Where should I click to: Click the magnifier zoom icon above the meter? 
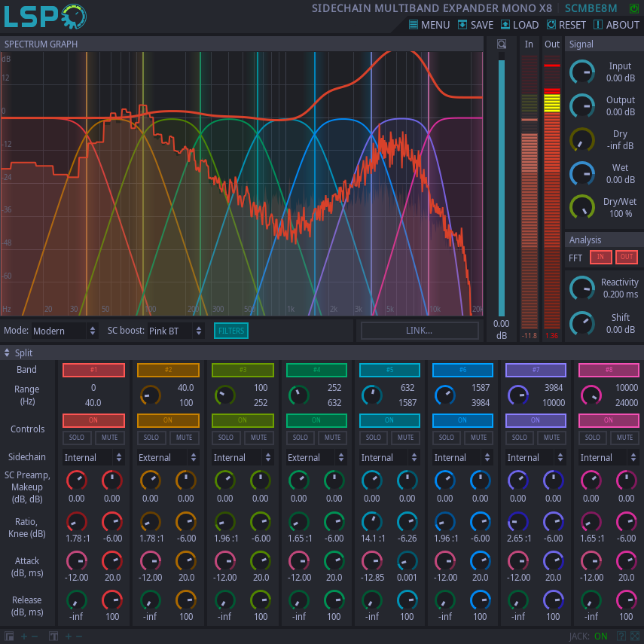(x=501, y=44)
